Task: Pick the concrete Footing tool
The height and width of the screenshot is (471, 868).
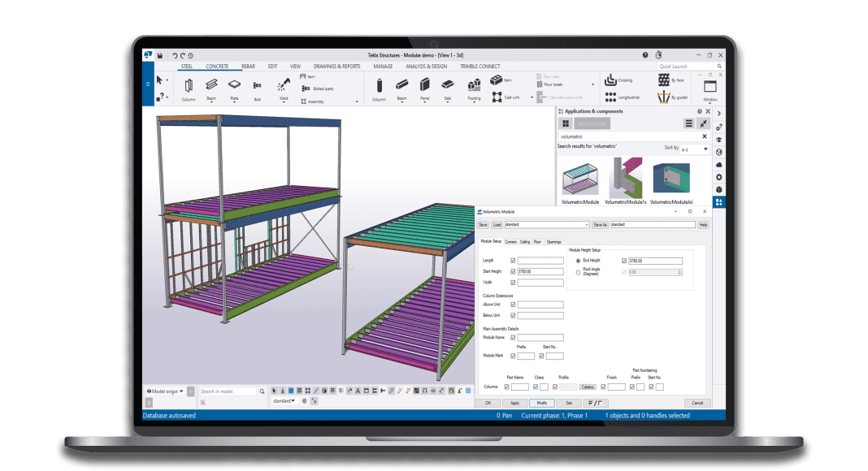Action: 474,85
